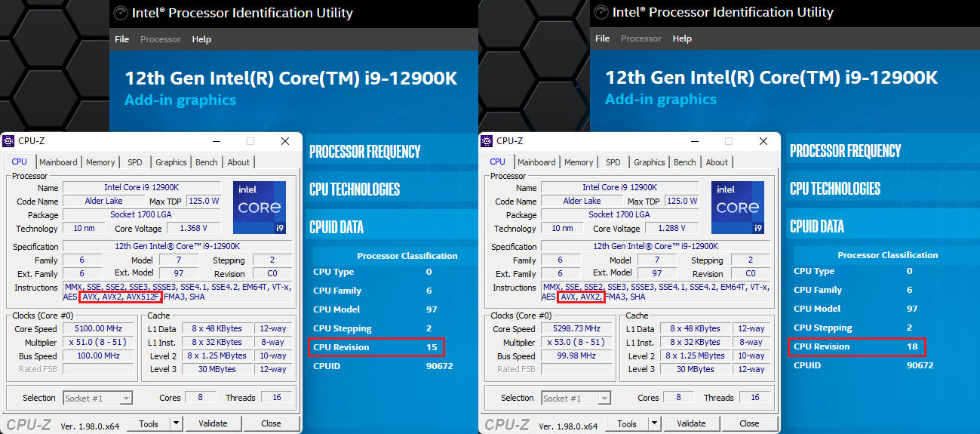Click Add-in graphics text above Revision 15 panel

coord(180,100)
